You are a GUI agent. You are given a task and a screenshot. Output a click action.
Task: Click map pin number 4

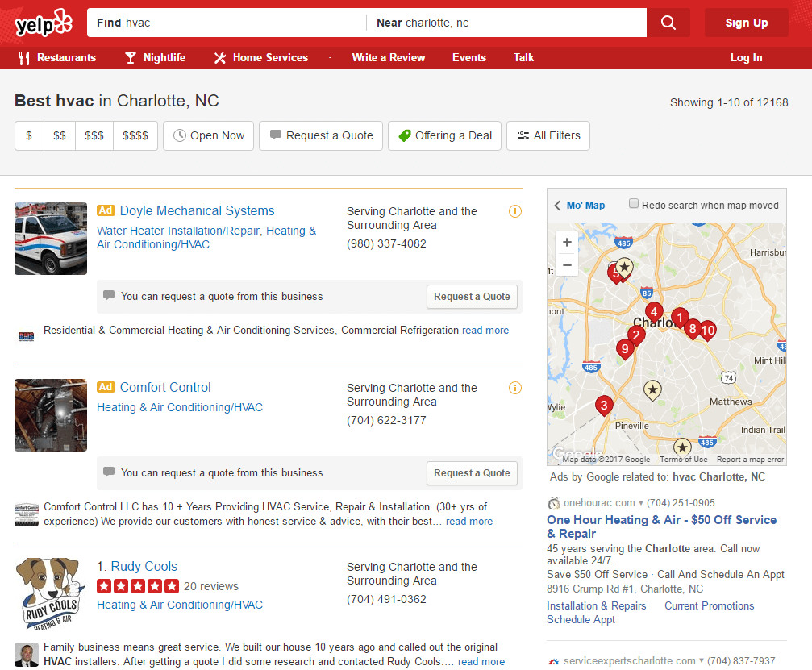click(x=654, y=313)
